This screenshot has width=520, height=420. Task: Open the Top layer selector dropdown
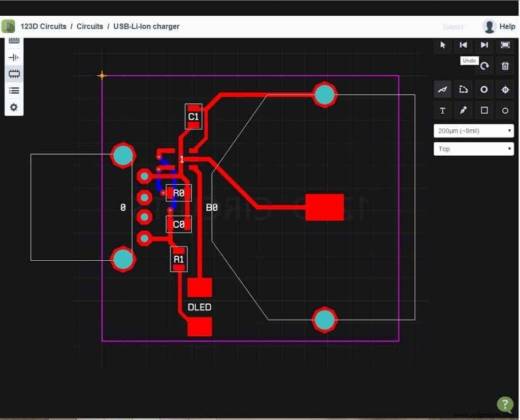point(473,149)
